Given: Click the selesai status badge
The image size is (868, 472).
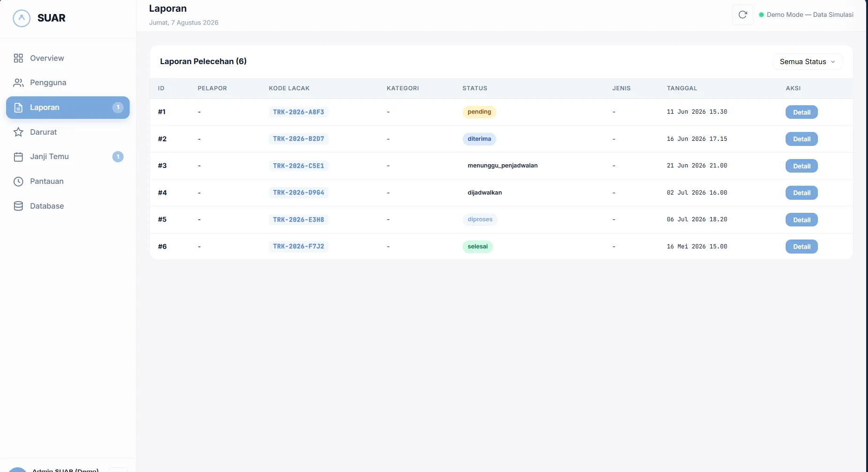Looking at the screenshot, I should (478, 247).
